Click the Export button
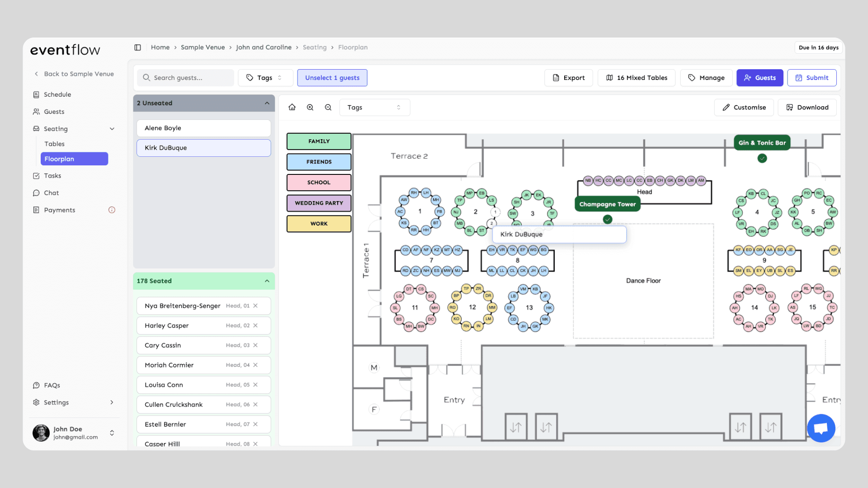Viewport: 868px width, 488px height. [x=569, y=78]
